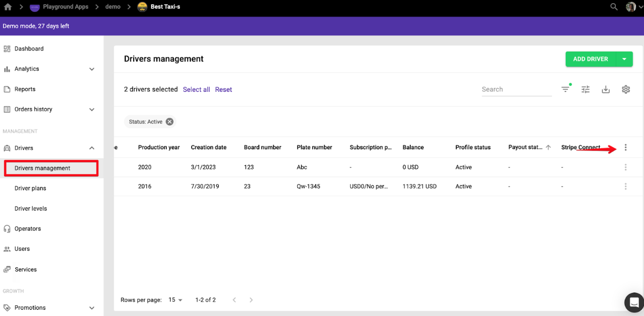Open header three-dot bulk actions menu
Screen dimensions: 644x316
(x=625, y=148)
